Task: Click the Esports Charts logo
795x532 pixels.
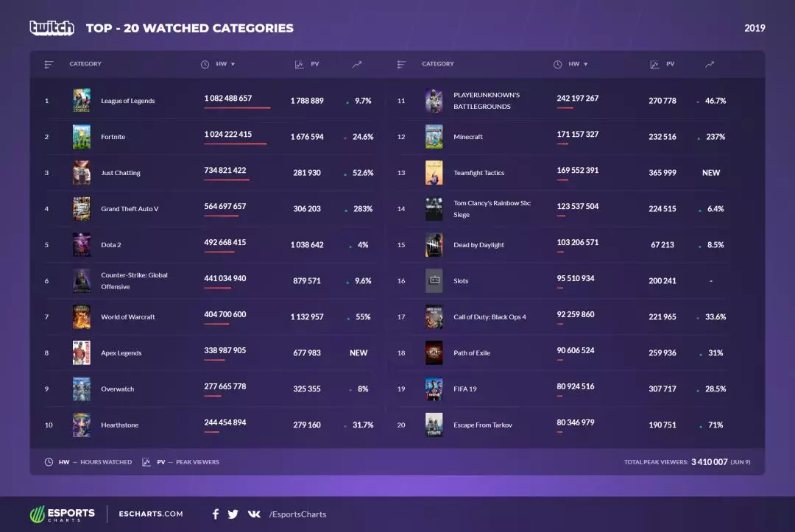Action: (x=62, y=514)
